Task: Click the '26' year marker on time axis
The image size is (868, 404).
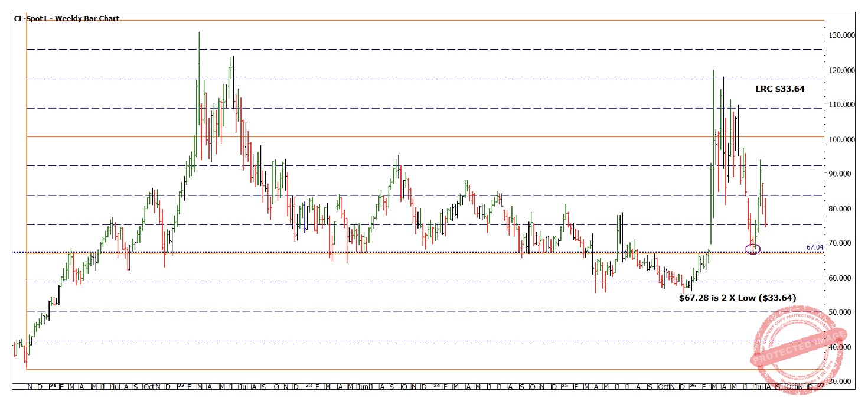Action: (693, 386)
